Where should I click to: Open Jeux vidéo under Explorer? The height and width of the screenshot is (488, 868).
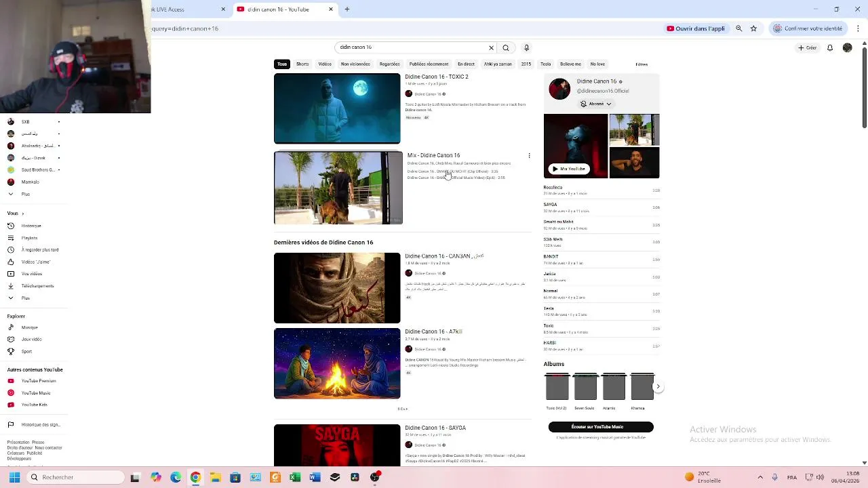[31, 339]
